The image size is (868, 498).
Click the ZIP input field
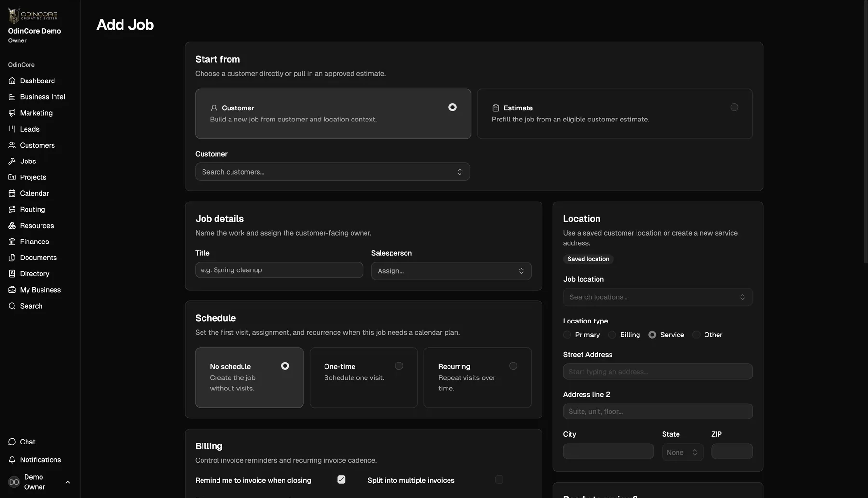click(x=732, y=451)
